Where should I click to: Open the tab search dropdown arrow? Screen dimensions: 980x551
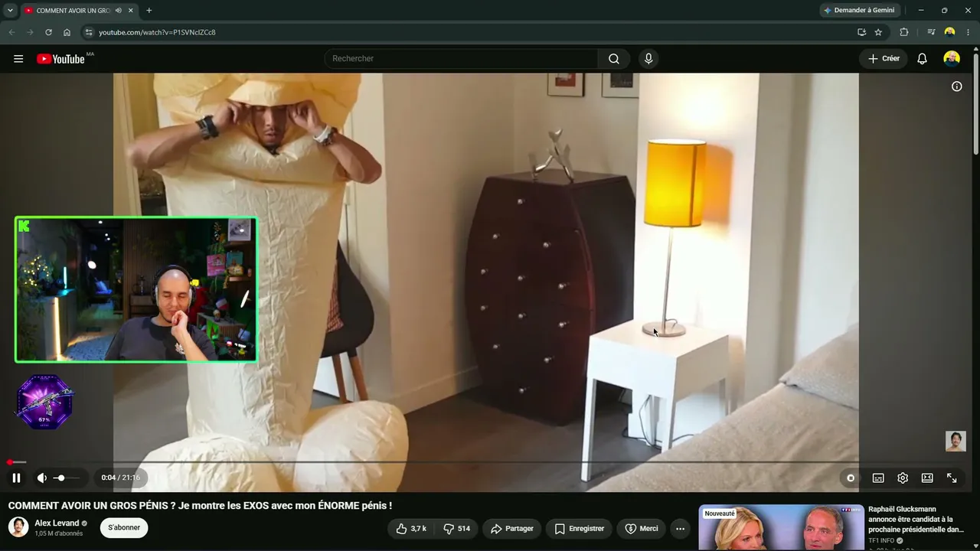[10, 11]
